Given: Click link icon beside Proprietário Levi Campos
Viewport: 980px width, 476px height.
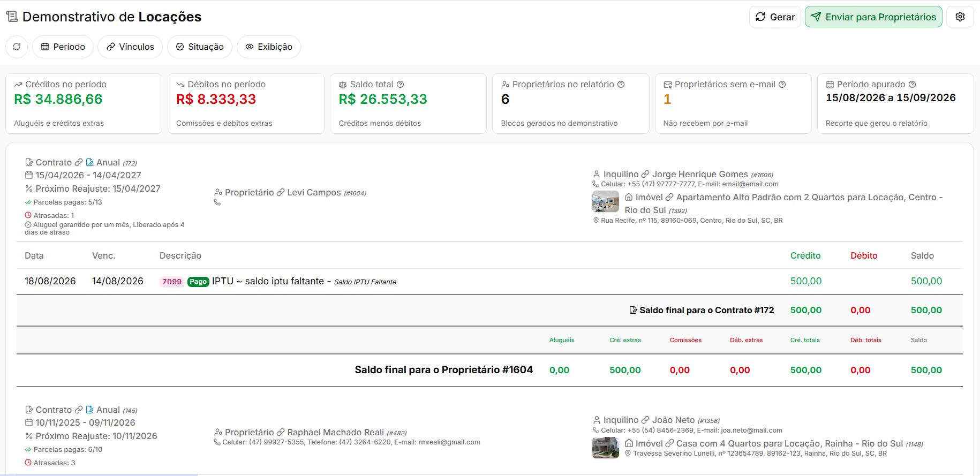Looking at the screenshot, I should 281,192.
